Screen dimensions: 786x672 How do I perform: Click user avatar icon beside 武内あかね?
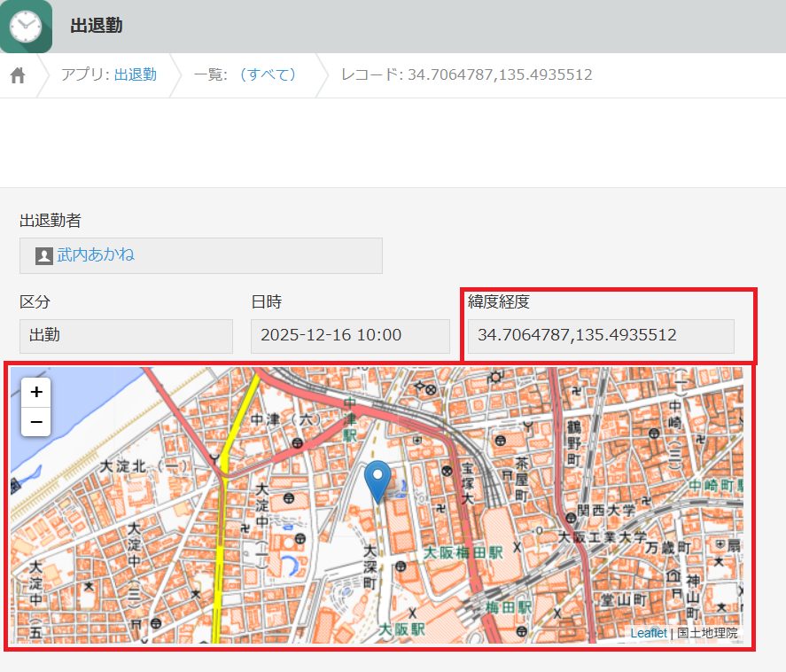tap(44, 255)
